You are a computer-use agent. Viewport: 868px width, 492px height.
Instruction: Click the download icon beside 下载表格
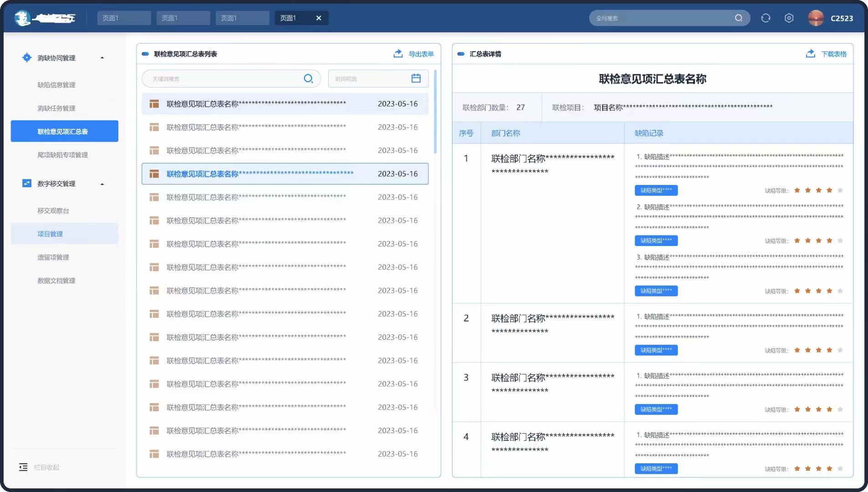click(810, 53)
